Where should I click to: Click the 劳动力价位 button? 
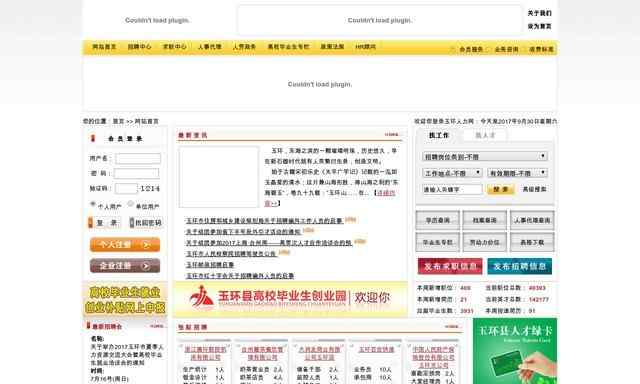[485, 242]
